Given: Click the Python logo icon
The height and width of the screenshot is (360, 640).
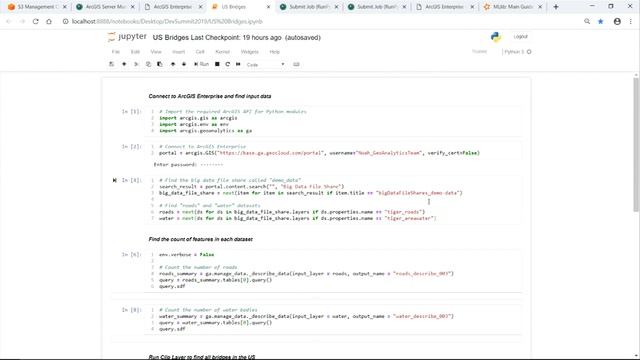Looking at the screenshot, I should tap(496, 37).
